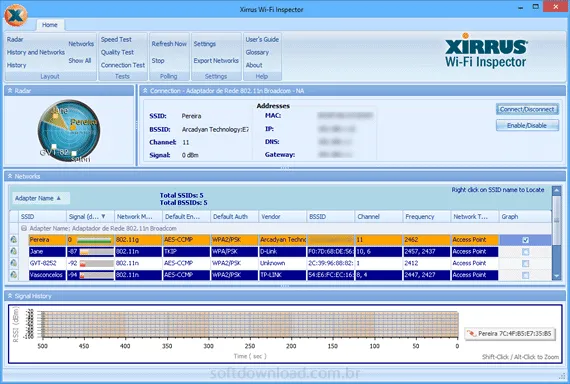Sort by the Signal column header

click(90, 216)
